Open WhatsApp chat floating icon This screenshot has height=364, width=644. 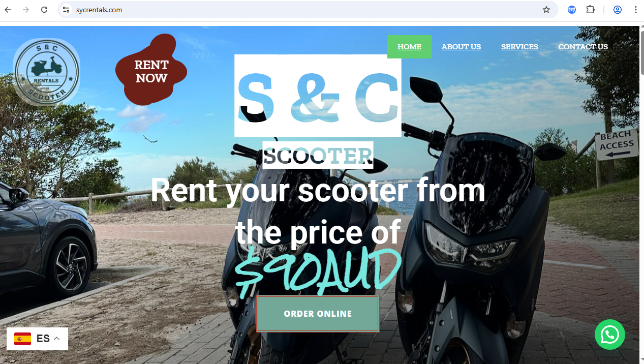[610, 335]
